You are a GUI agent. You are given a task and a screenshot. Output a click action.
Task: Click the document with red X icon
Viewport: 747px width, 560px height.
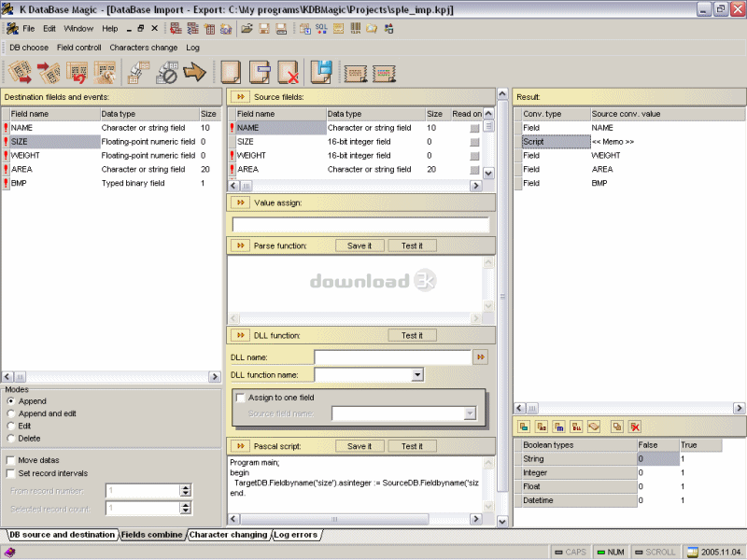pos(288,72)
